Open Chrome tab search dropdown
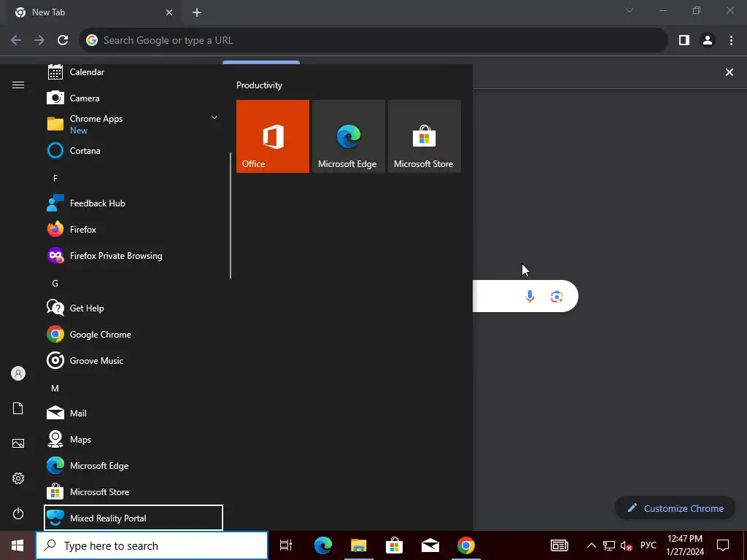The image size is (747, 560). (630, 10)
